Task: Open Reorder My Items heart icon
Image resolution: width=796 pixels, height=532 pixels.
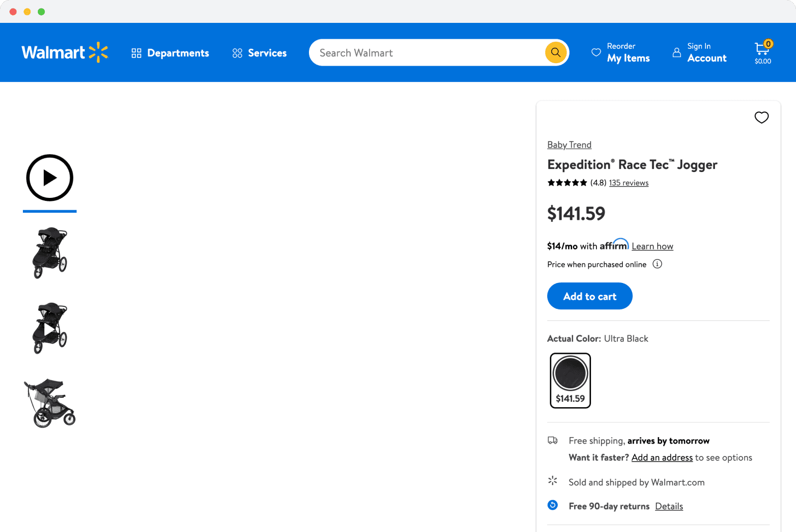Action: tap(596, 52)
